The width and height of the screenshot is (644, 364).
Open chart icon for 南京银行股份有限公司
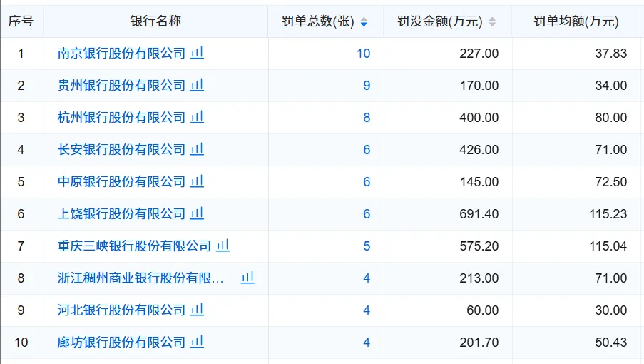pos(197,53)
